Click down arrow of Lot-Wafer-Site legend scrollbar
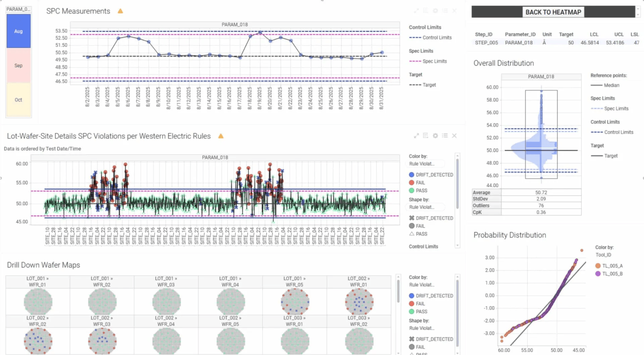644x355 pixels. 458,246
